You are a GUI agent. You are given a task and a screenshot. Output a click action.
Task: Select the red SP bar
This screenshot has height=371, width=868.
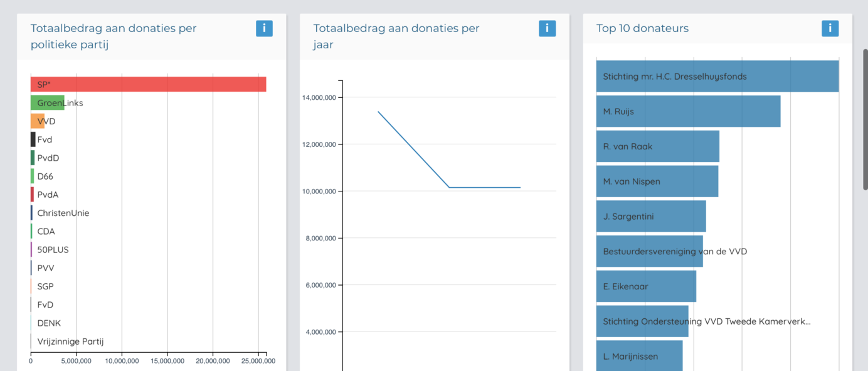(149, 84)
